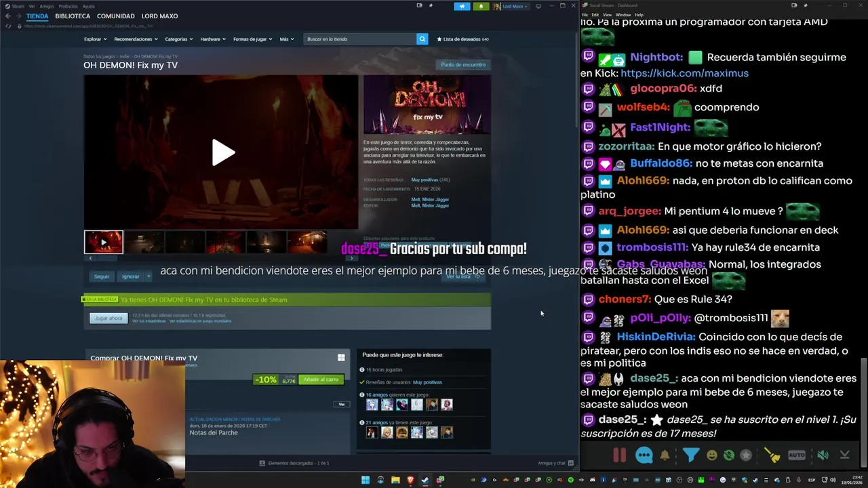Toggle the AUTO button

[797, 455]
